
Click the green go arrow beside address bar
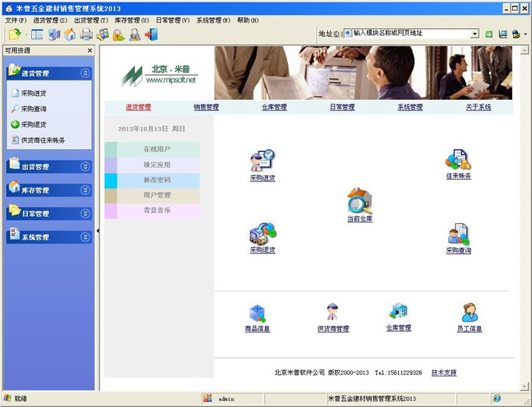pos(489,34)
